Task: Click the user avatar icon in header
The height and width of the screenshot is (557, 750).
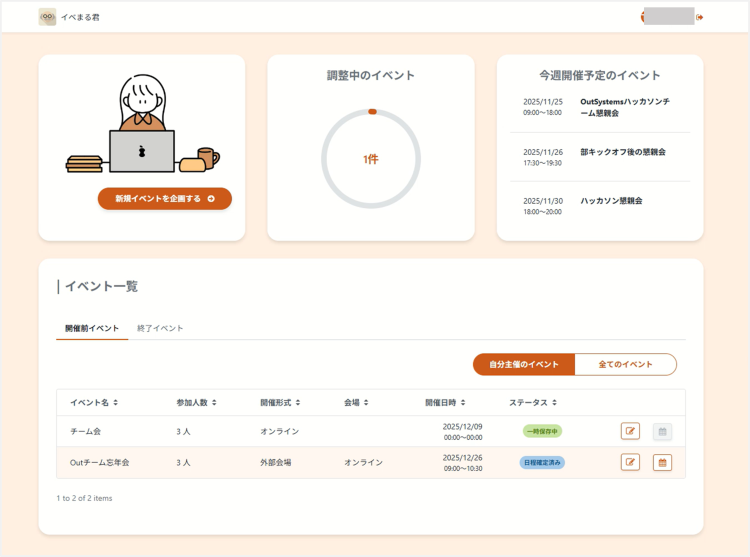Action: pos(645,17)
